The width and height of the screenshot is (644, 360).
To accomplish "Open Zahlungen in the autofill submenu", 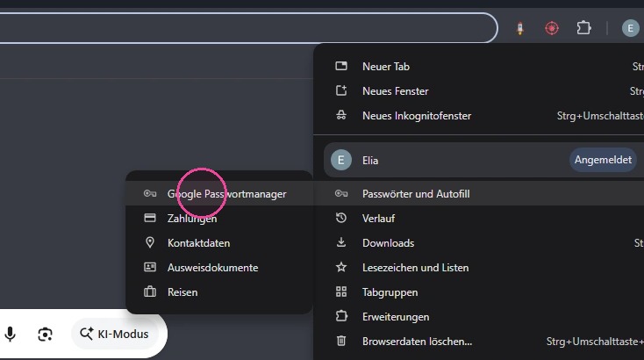I will pos(219,219).
